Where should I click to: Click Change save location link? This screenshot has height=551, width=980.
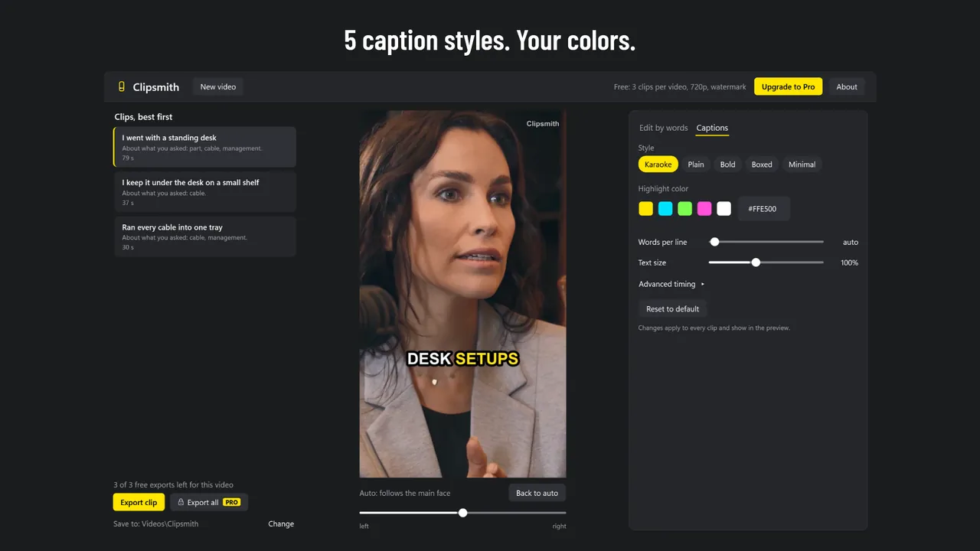click(281, 524)
